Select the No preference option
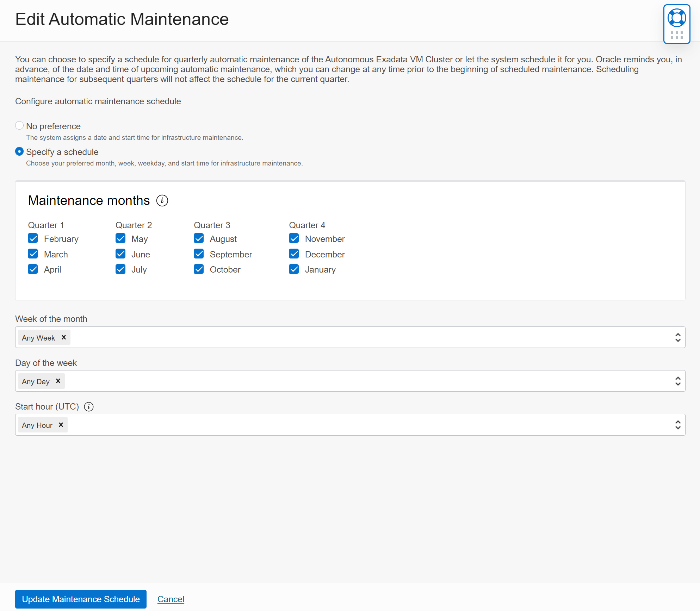This screenshot has width=700, height=611. (19, 125)
